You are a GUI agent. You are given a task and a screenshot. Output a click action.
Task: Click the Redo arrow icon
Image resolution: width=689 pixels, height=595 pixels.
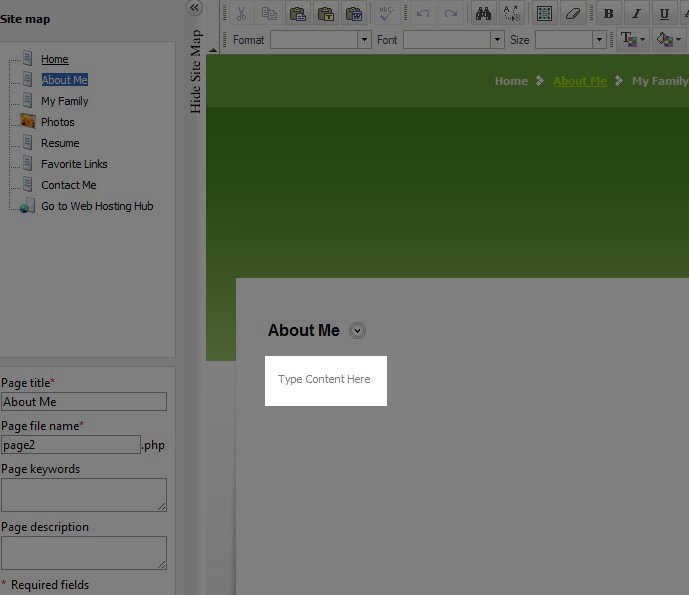tap(451, 14)
